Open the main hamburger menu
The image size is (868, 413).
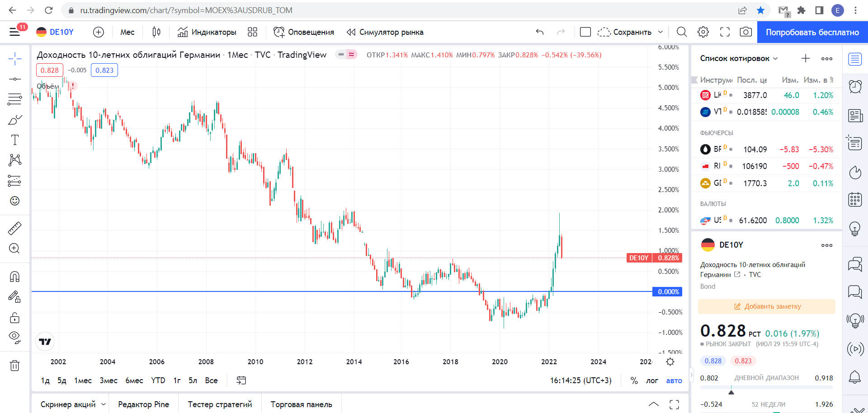15,32
